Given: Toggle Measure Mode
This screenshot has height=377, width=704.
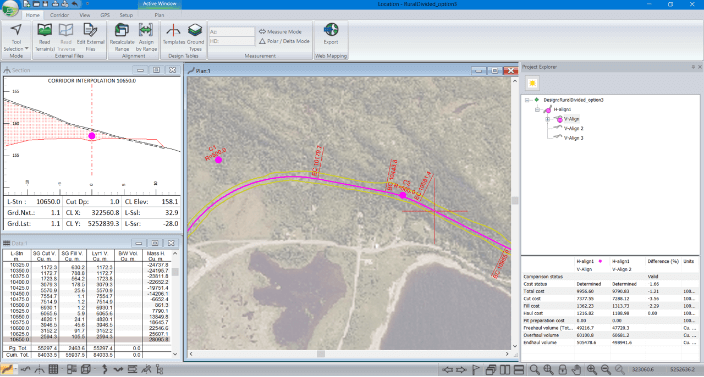Looking at the screenshot, I should point(280,32).
